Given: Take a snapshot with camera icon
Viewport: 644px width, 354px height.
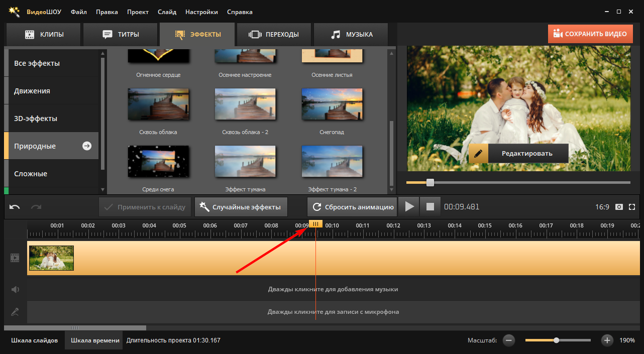Looking at the screenshot, I should [619, 207].
